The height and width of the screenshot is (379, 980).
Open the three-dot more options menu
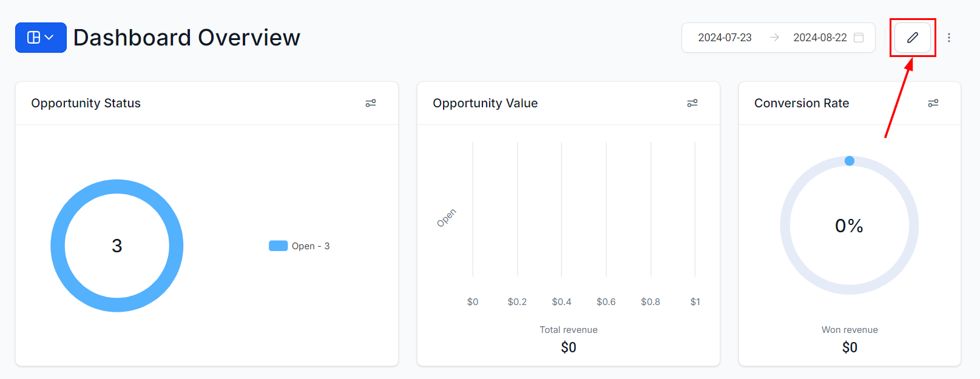(949, 38)
